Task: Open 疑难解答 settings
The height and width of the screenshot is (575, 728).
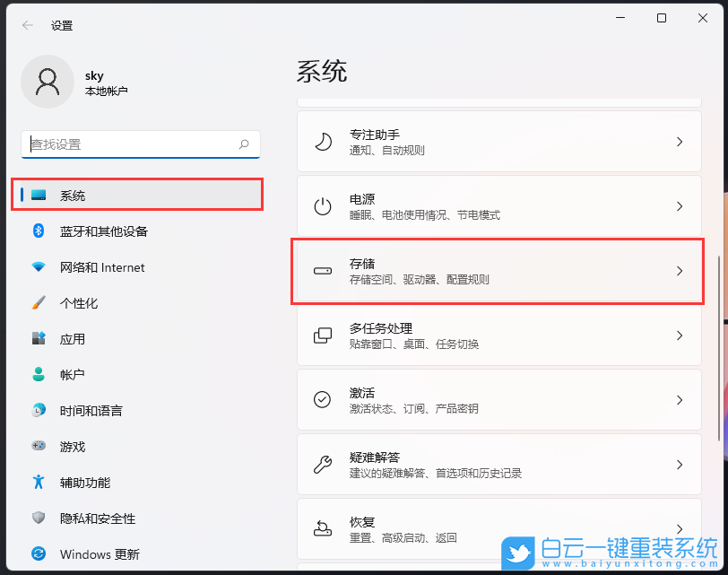Action: coord(498,465)
